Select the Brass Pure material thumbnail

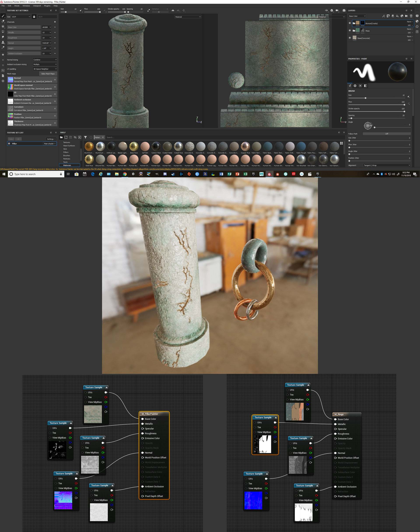134,146
